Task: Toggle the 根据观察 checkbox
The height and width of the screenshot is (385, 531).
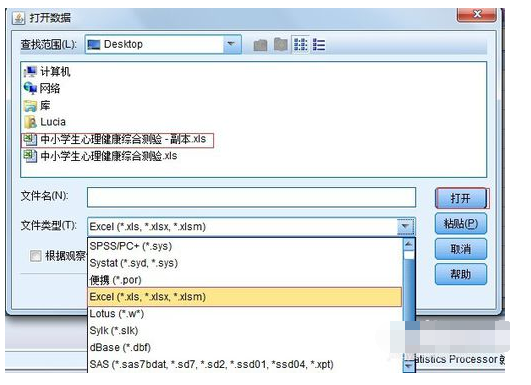Action: (x=36, y=256)
